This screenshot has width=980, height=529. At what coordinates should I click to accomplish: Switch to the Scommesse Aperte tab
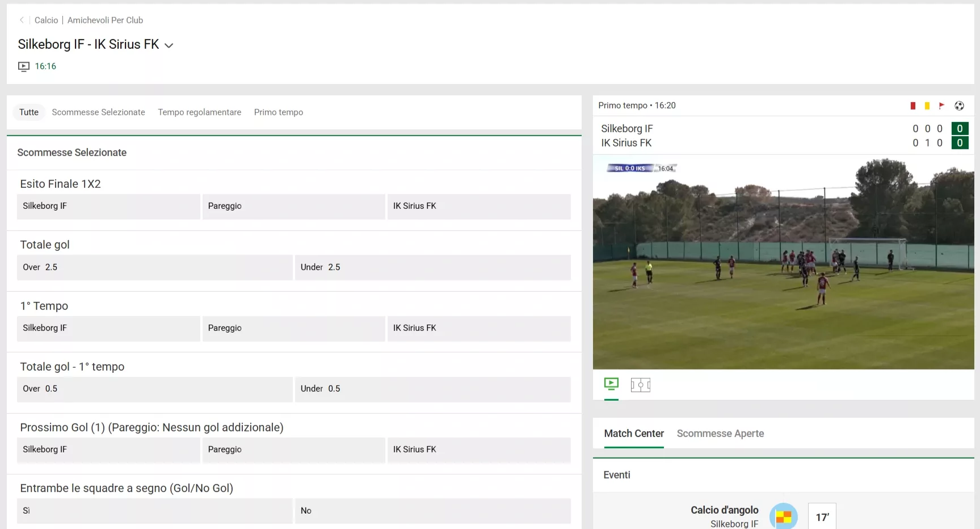(x=720, y=433)
